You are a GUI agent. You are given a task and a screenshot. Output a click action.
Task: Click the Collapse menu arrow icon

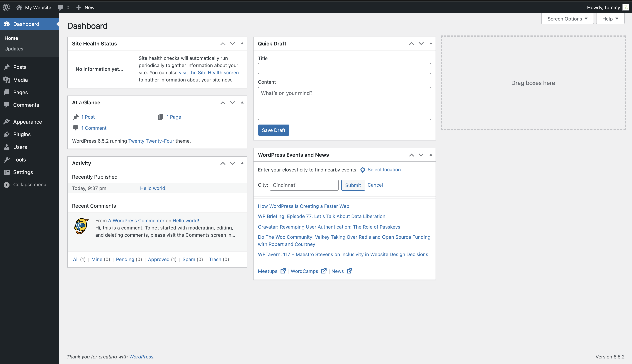pos(7,185)
